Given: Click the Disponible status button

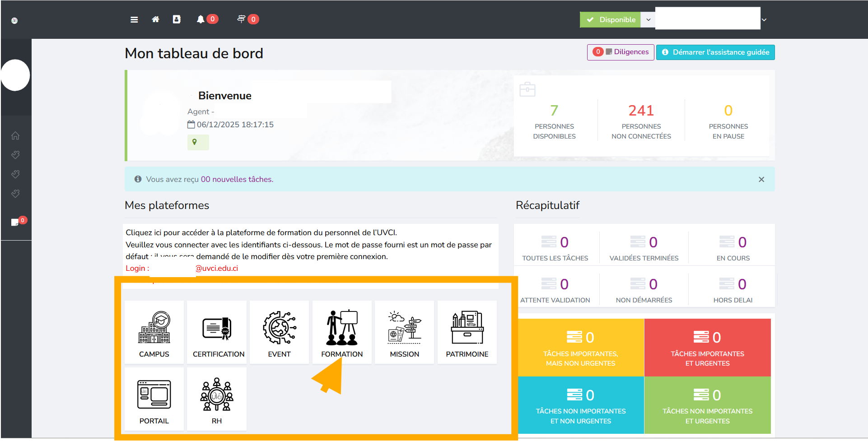Looking at the screenshot, I should pos(611,19).
